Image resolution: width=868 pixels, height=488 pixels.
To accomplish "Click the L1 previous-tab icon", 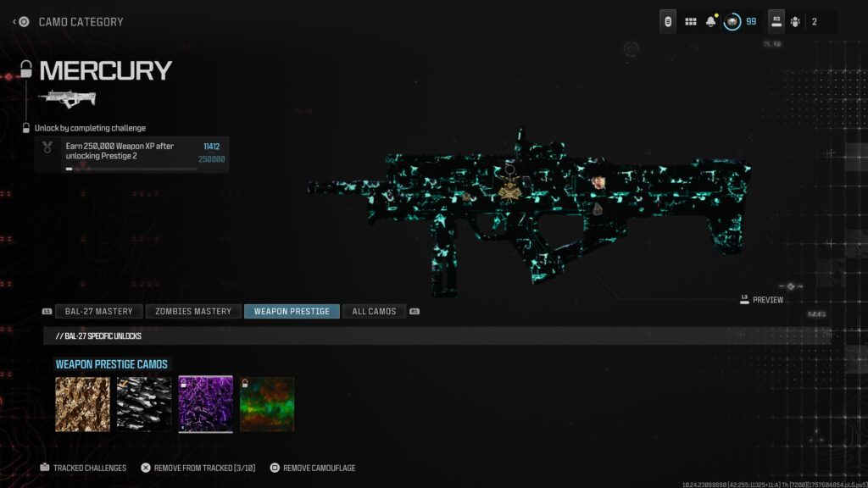I will [47, 312].
